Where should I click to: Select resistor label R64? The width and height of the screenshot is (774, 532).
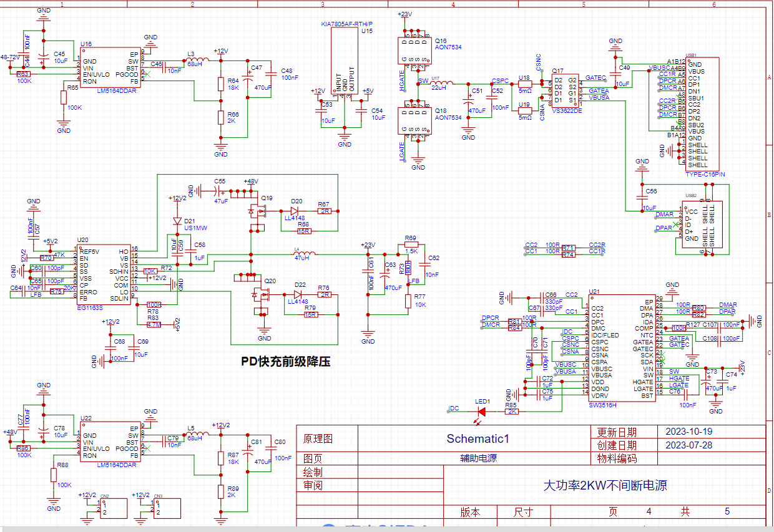pyautogui.click(x=233, y=81)
